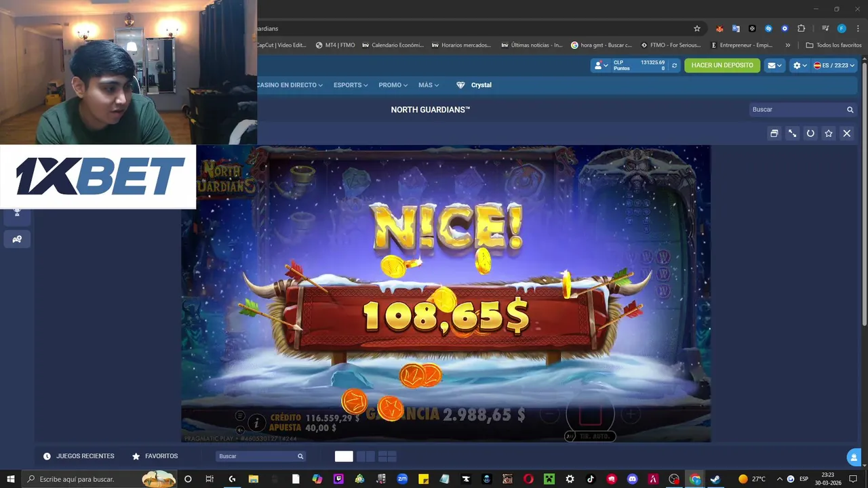The height and width of the screenshot is (488, 868).
Task: Open the messages envelope dropdown
Action: click(774, 66)
